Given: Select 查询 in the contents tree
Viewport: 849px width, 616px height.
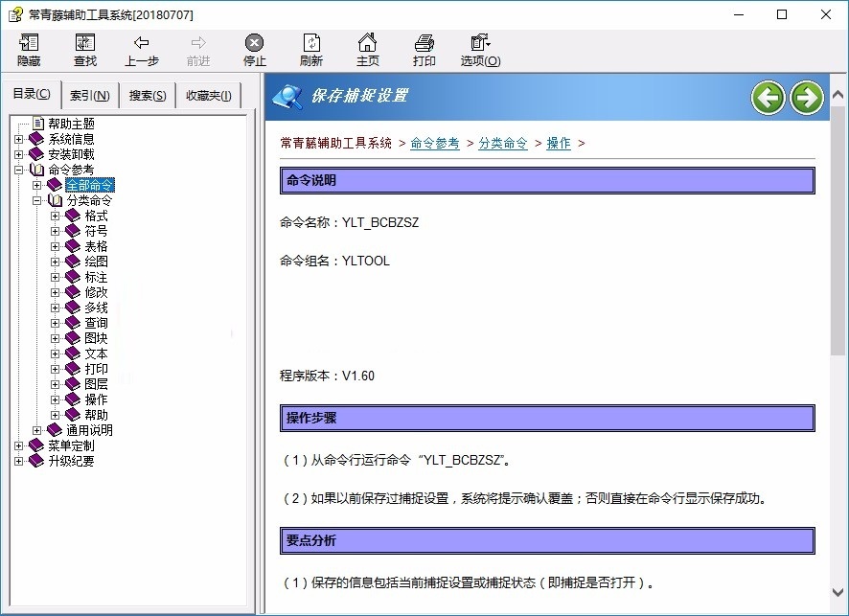Looking at the screenshot, I should pyautogui.click(x=97, y=323).
